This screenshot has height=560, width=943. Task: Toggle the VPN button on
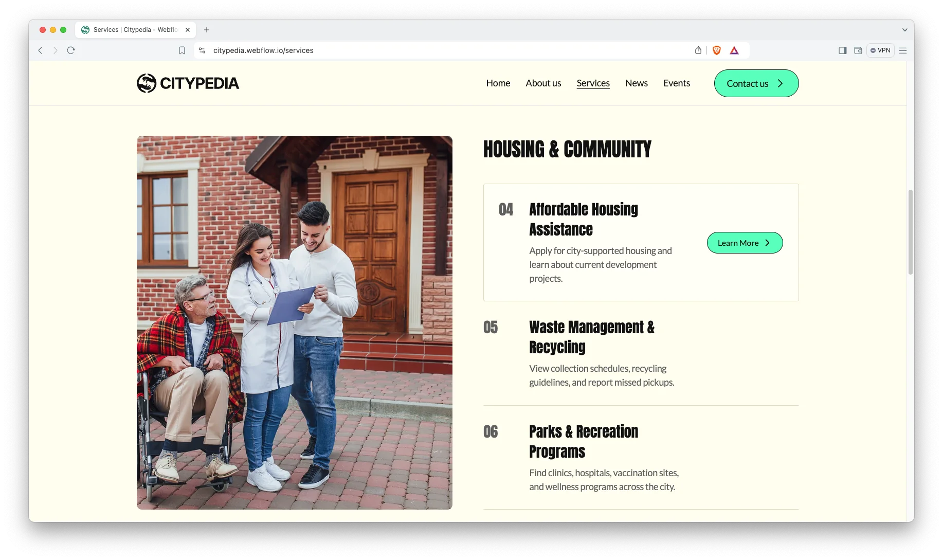880,50
